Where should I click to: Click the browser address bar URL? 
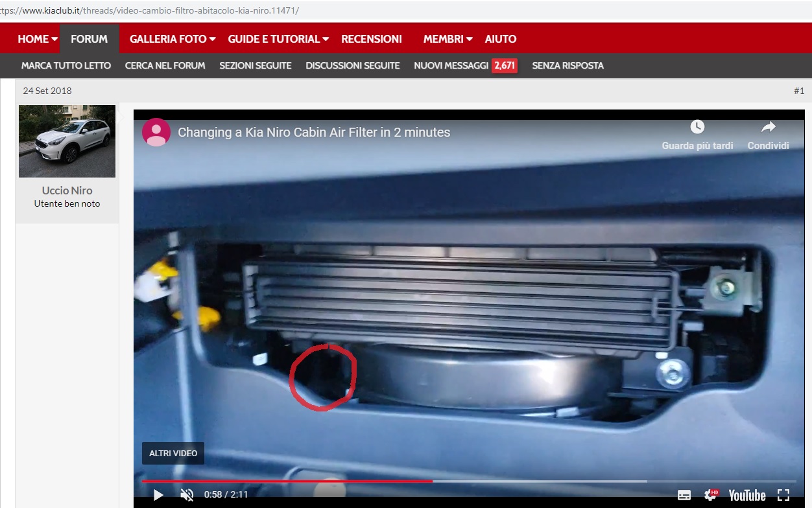(x=150, y=11)
